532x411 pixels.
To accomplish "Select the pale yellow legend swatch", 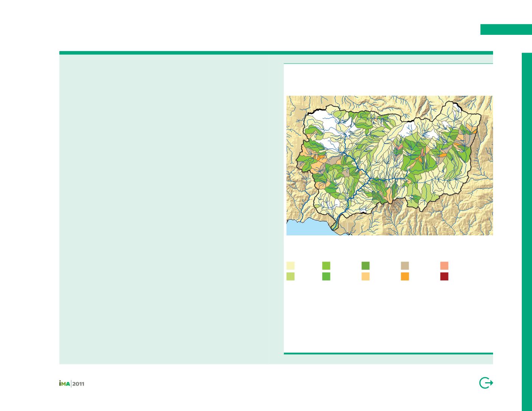I will [x=290, y=265].
